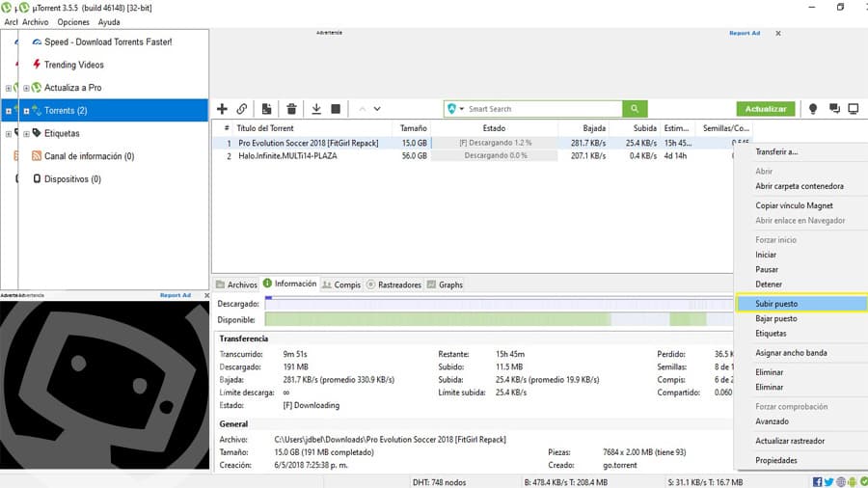The height and width of the screenshot is (488, 868).
Task: Close the sidebar advertisement
Action: pyautogui.click(x=206, y=295)
